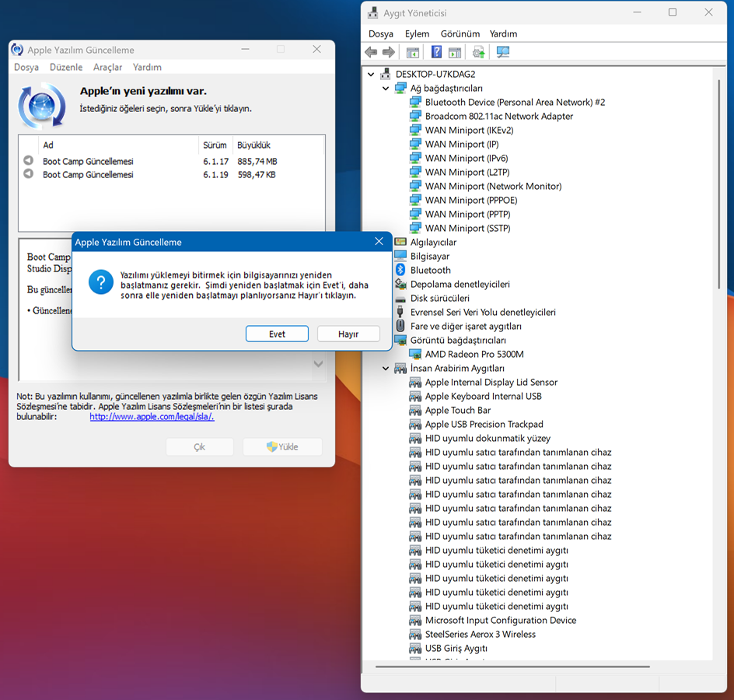Image resolution: width=734 pixels, height=700 pixels.
Task: Click the icon beside Depolama denetleyicileri
Action: [x=400, y=284]
